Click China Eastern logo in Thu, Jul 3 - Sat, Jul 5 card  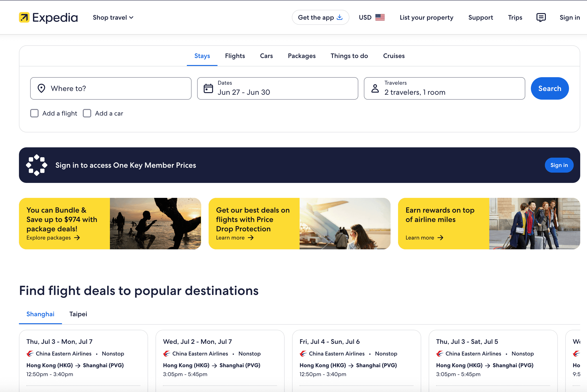tap(440, 354)
